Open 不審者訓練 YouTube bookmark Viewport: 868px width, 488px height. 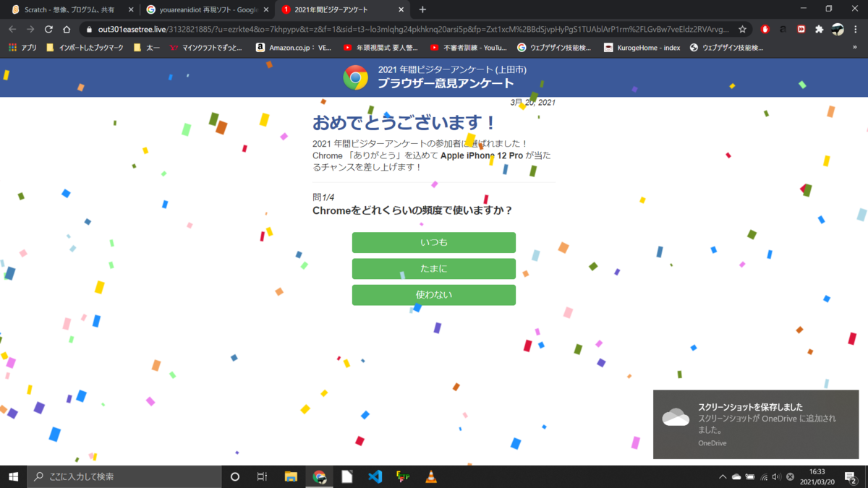pyautogui.click(x=469, y=48)
